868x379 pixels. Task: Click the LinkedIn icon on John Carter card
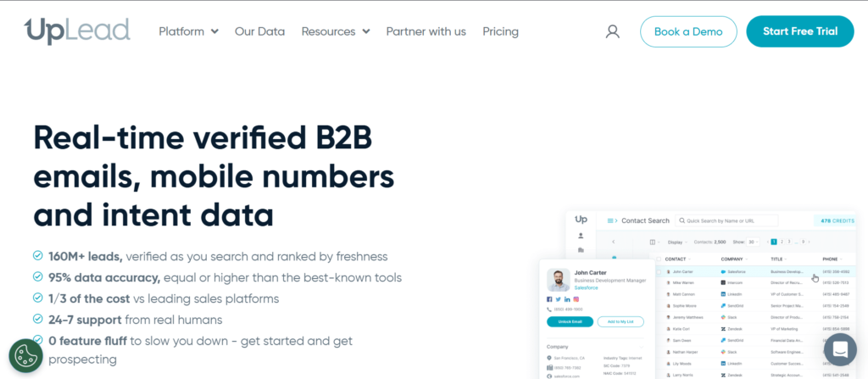(567, 299)
